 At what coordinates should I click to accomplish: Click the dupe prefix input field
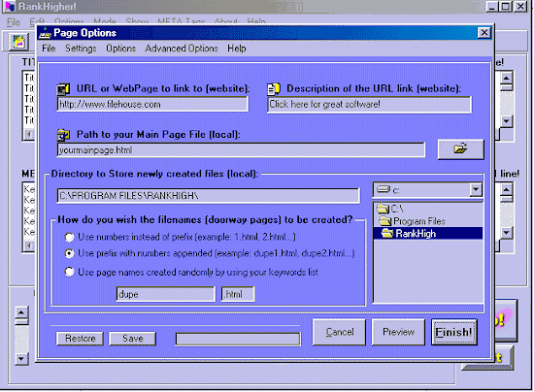[x=165, y=294]
